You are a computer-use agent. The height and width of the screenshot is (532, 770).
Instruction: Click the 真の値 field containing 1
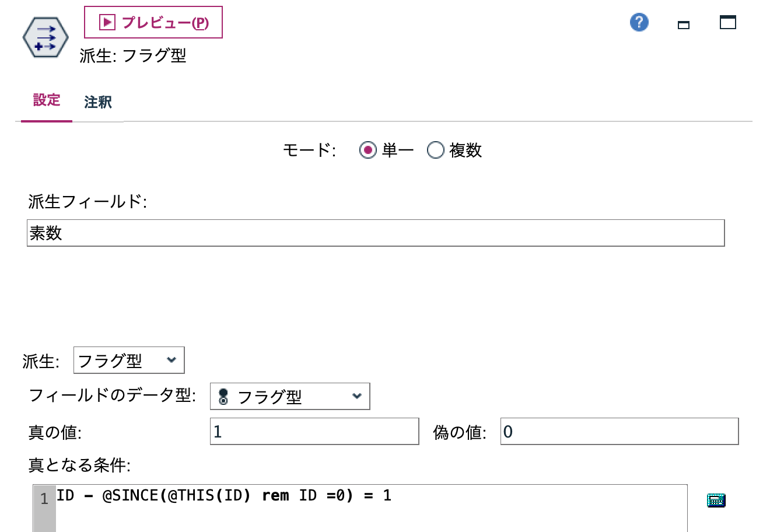(x=314, y=430)
